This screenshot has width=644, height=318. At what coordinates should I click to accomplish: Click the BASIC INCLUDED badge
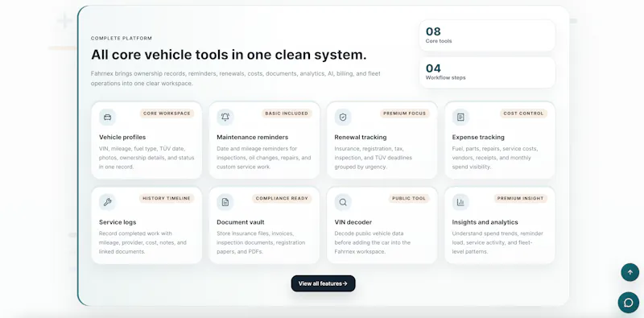287,114
